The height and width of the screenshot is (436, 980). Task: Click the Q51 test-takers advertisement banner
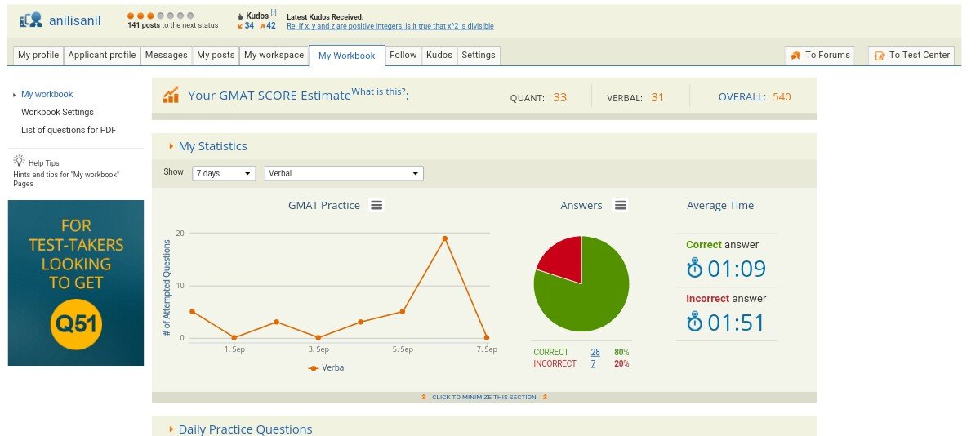pos(76,283)
